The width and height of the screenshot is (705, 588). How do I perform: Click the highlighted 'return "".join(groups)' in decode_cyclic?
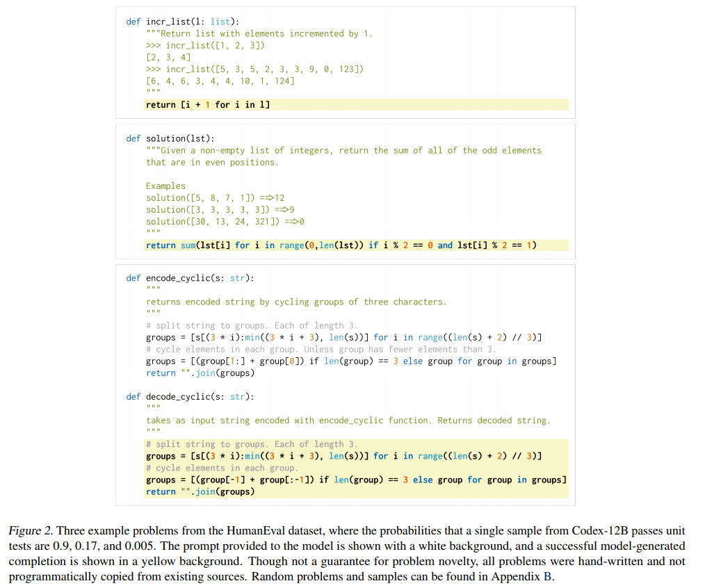point(200,491)
